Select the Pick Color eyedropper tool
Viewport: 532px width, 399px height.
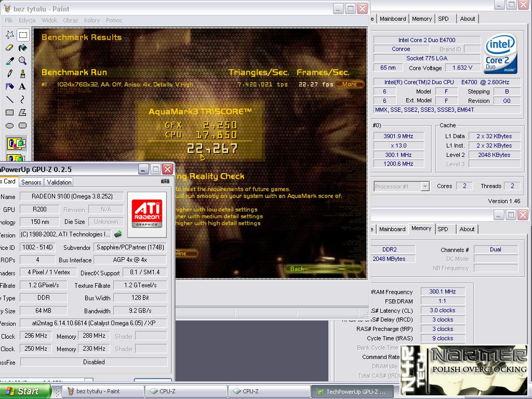tap(10, 60)
